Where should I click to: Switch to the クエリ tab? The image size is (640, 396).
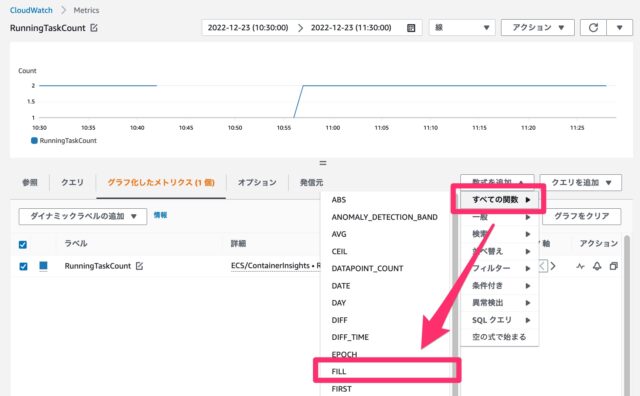(72, 182)
